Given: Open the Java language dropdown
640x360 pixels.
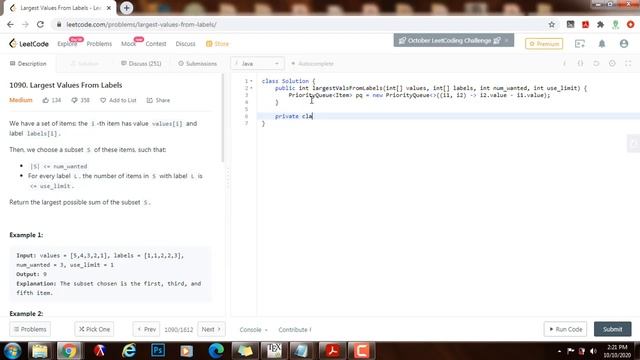Looking at the screenshot, I should [257, 64].
